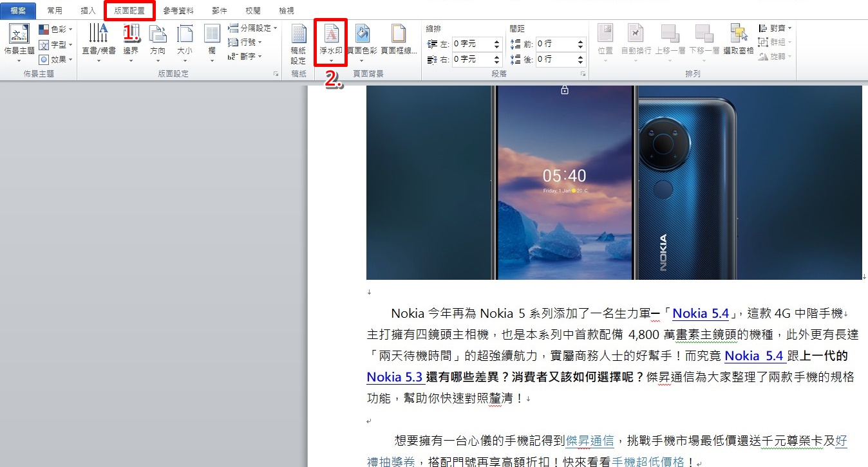The image size is (868, 467).
Task: Open the 邊界 margins menu
Action: click(x=131, y=44)
